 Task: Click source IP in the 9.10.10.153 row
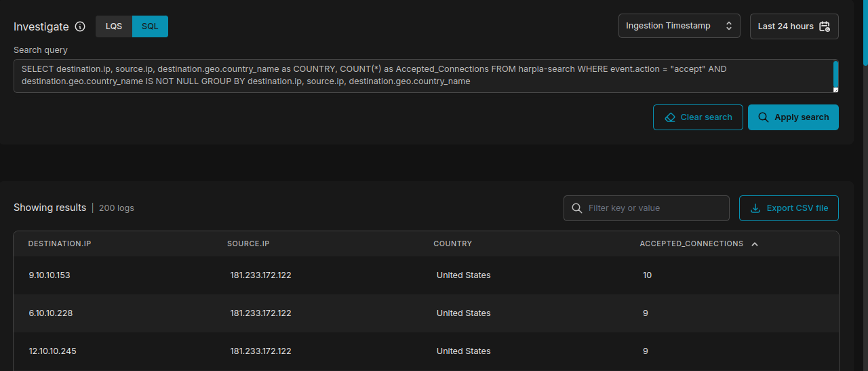point(261,275)
